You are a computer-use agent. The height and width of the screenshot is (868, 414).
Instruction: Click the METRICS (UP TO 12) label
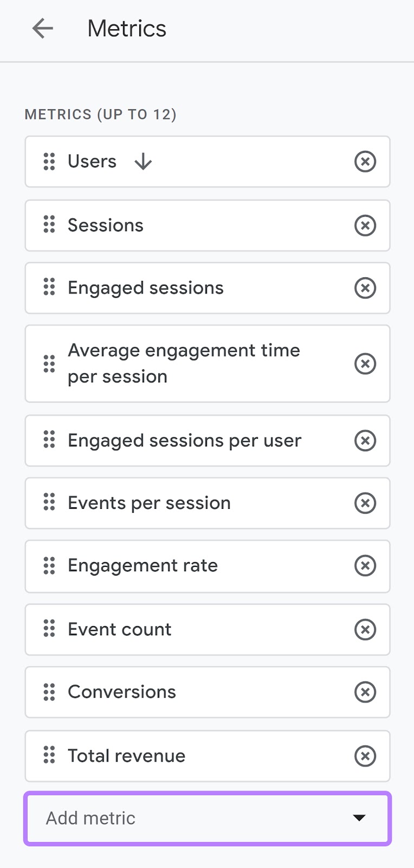[101, 114]
